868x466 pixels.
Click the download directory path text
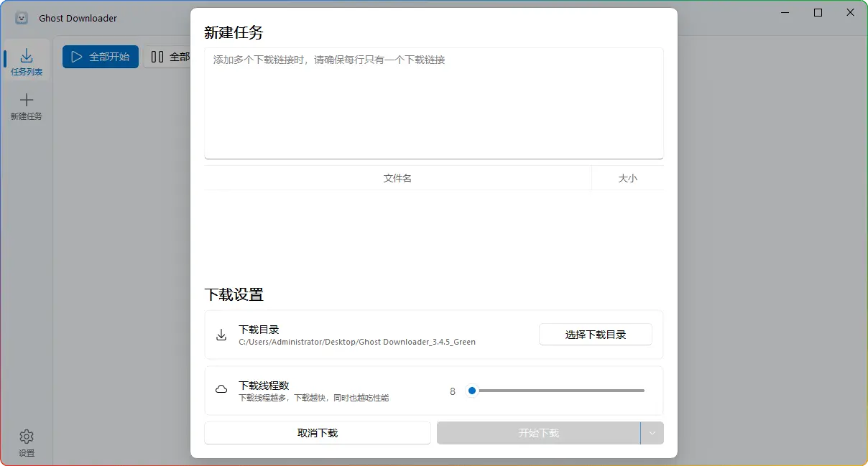(357, 342)
